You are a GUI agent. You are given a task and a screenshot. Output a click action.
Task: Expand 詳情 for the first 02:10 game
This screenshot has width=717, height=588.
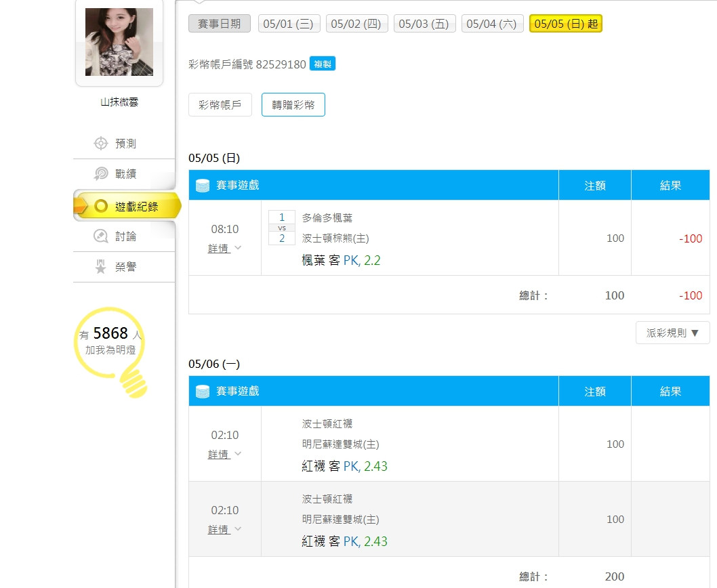(x=224, y=455)
